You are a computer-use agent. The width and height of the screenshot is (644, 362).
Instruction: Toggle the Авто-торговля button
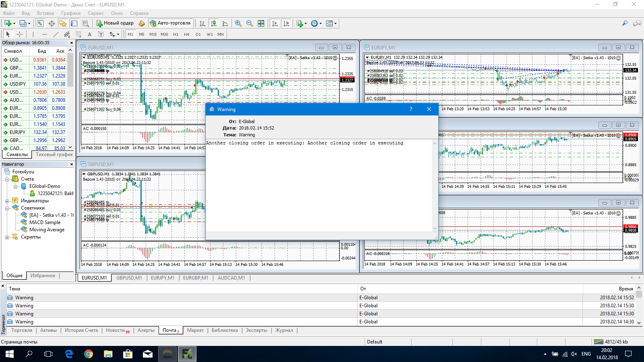click(170, 23)
